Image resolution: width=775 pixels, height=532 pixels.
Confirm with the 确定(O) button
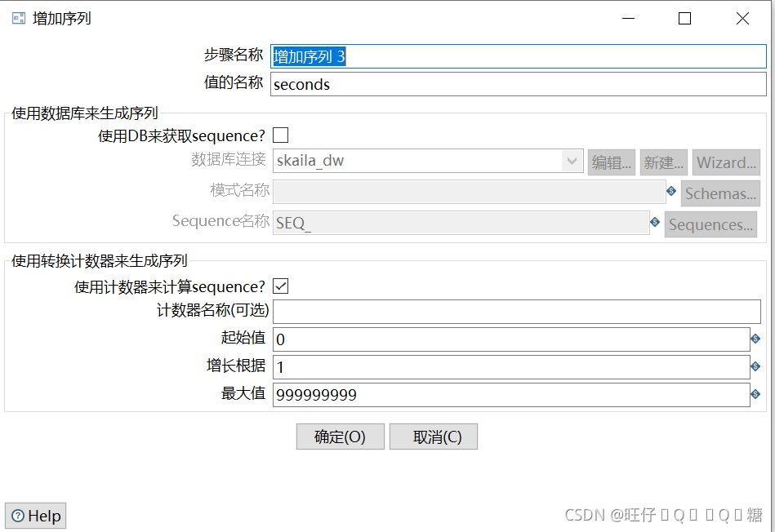[x=340, y=437]
